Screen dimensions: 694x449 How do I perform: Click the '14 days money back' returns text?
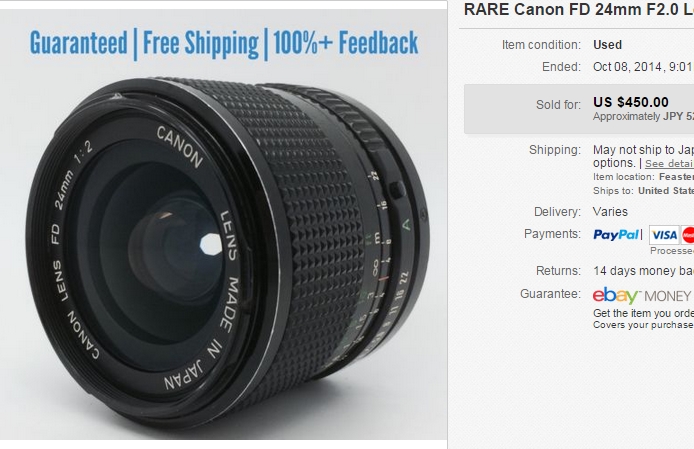pyautogui.click(x=644, y=271)
